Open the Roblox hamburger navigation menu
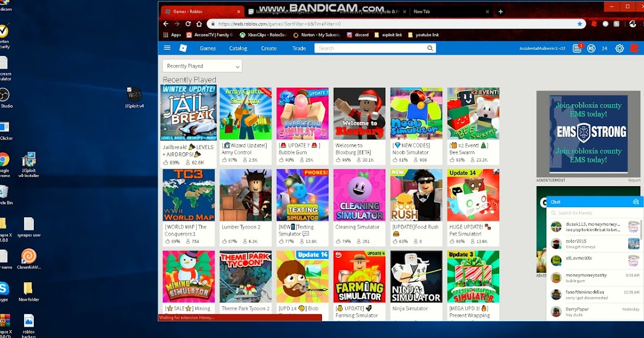 tap(167, 48)
